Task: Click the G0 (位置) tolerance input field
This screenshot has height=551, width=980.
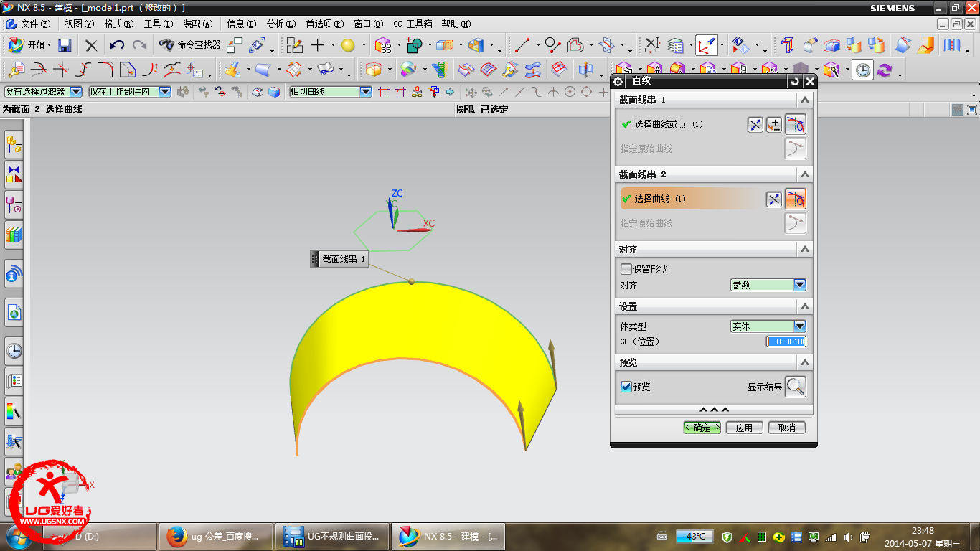Action: point(786,342)
